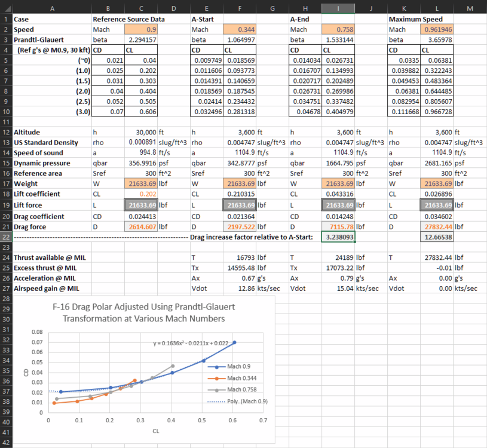The image size is (487, 448).
Task: Click A-Start Mach value 0.344
Action: tap(240, 29)
